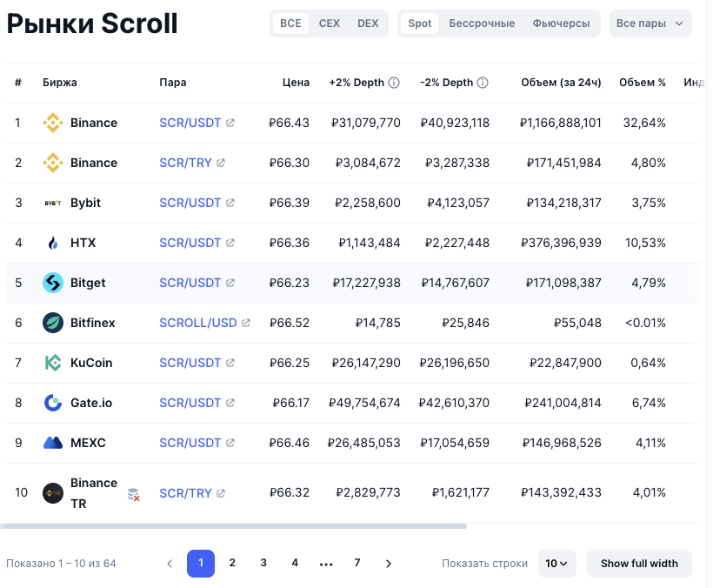Click external link icon for Binance SCR/TRY
Viewport: 713px width, 588px height.
[x=221, y=163]
